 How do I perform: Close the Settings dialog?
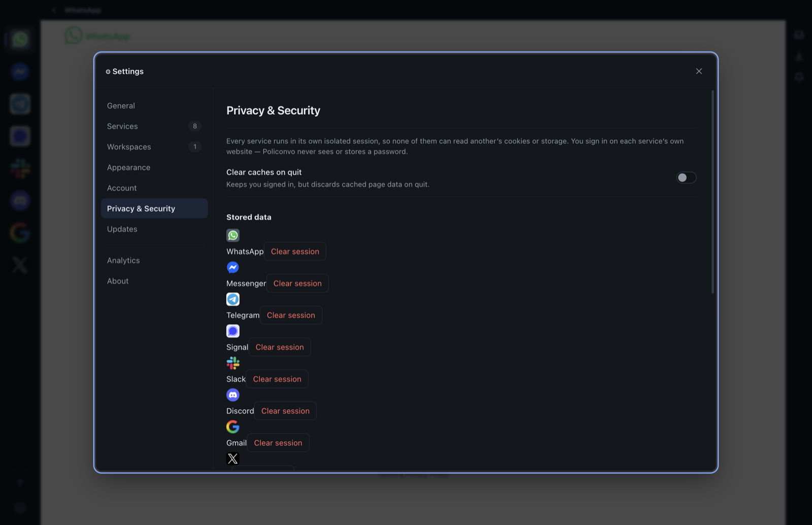tap(699, 71)
